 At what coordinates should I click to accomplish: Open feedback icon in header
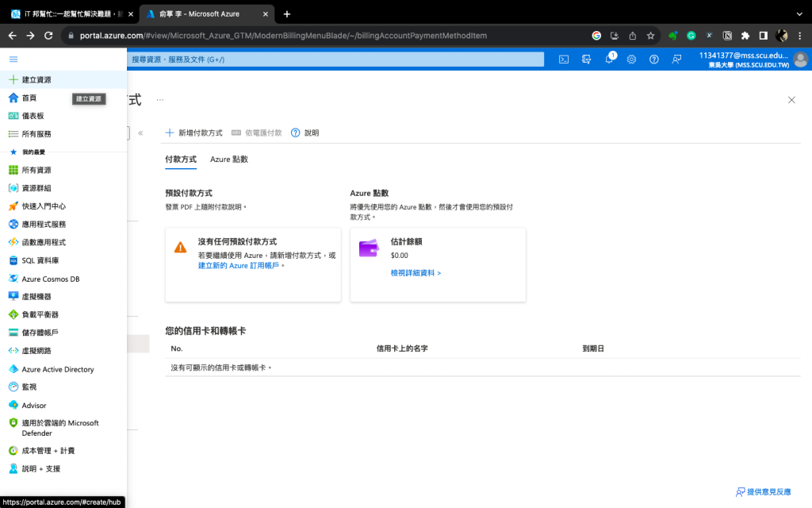(x=676, y=60)
